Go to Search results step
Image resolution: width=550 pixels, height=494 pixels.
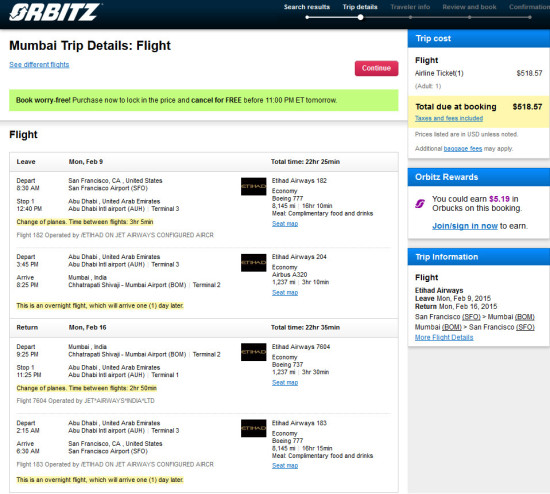307,7
